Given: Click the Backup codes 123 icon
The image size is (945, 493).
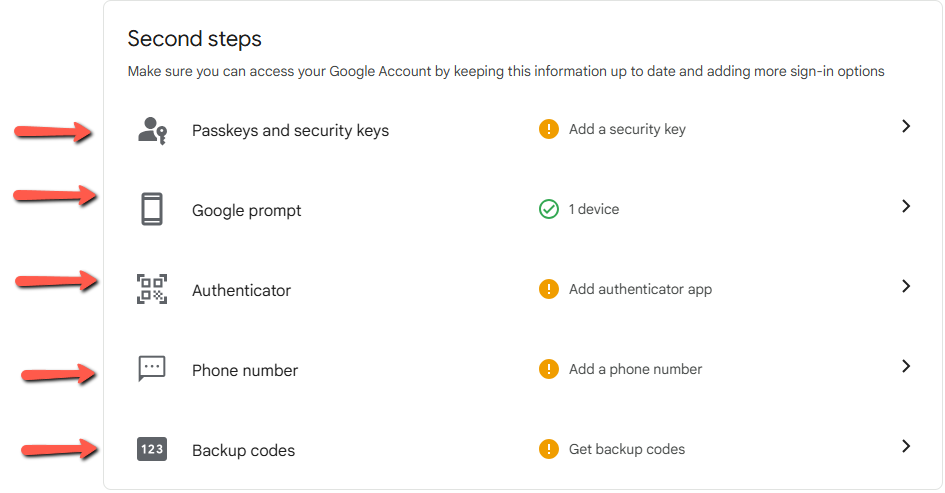Looking at the screenshot, I should point(152,450).
